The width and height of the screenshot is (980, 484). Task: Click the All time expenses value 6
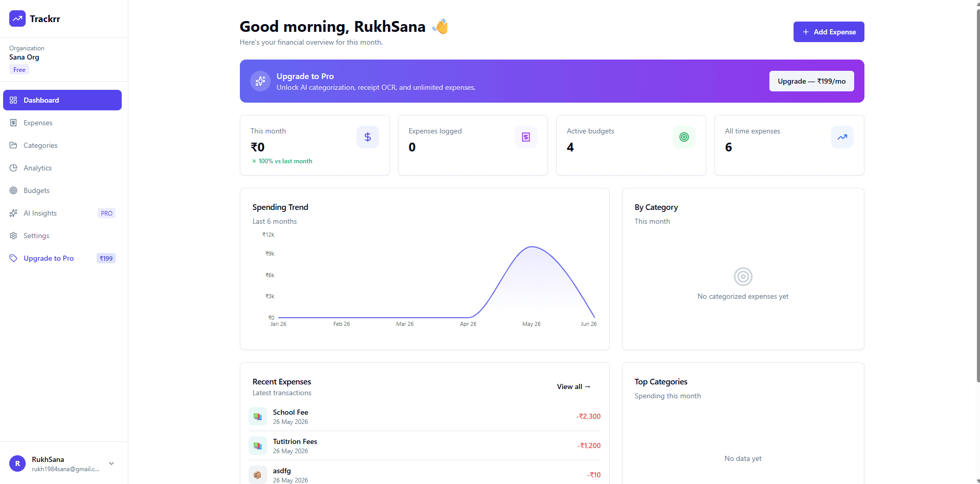(x=728, y=147)
